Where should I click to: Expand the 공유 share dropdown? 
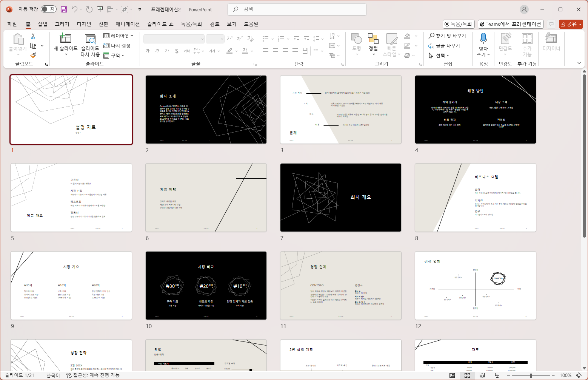[x=580, y=24]
